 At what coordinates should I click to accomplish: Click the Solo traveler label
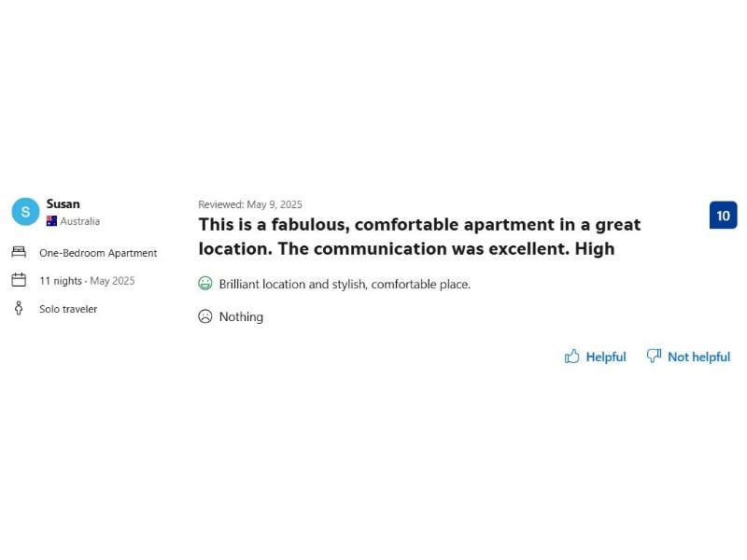point(68,309)
